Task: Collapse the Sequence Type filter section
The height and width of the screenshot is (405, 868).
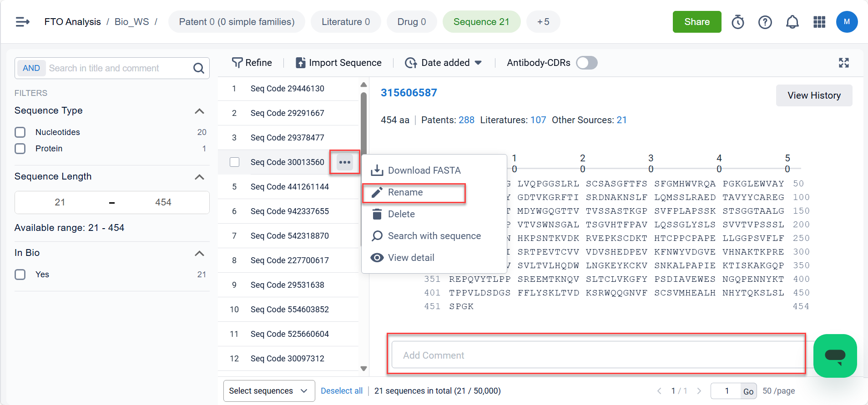Action: point(199,111)
